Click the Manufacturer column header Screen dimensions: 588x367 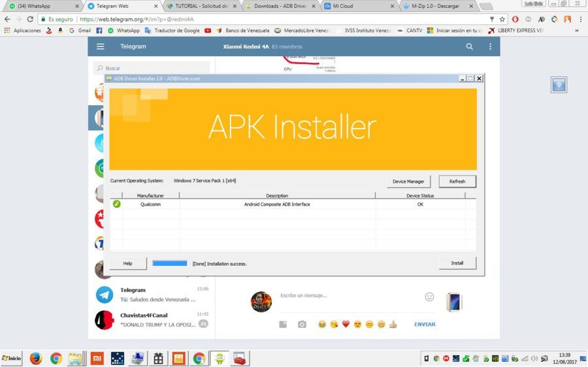point(150,195)
